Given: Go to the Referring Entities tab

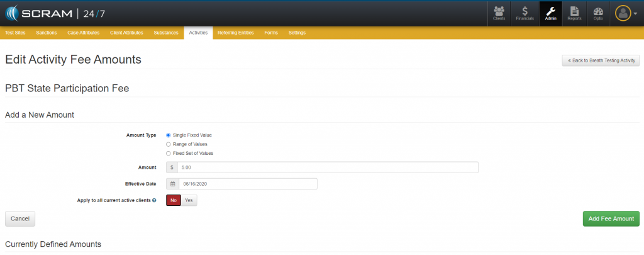Looking at the screenshot, I should [x=236, y=33].
